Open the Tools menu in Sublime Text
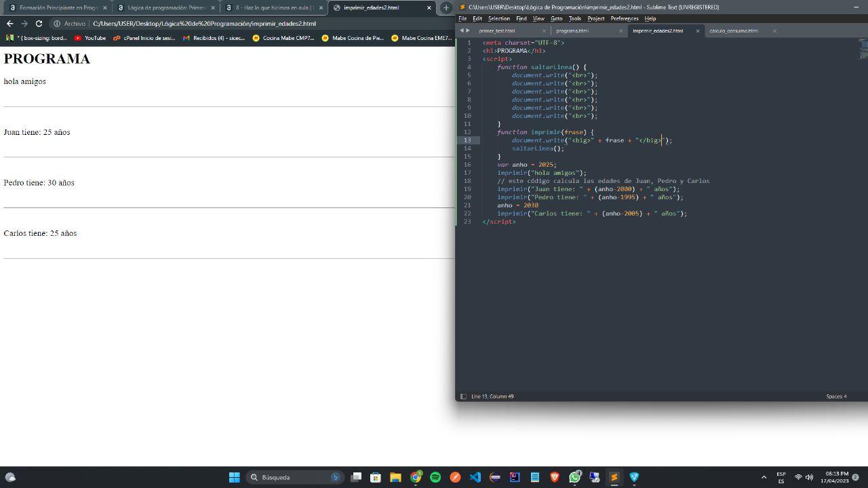868x488 pixels. [574, 18]
